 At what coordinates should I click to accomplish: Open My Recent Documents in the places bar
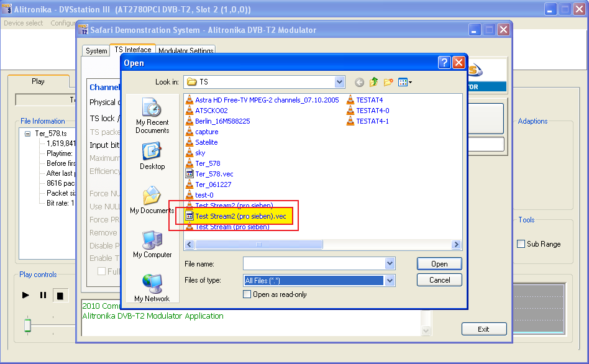click(x=152, y=116)
